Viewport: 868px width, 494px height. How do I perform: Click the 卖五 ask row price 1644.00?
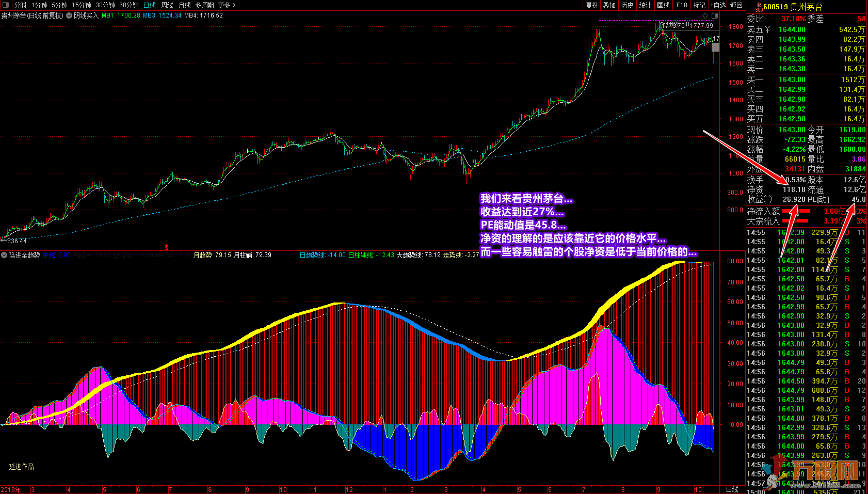point(792,29)
